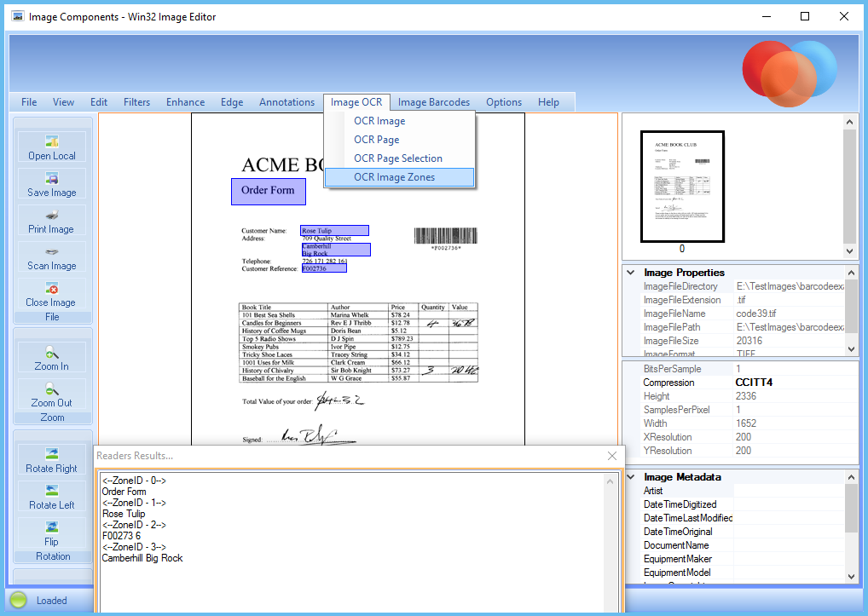Screen dimensions: 868x616
Task: Select OCR Image Zones menu entry
Action: coord(399,177)
